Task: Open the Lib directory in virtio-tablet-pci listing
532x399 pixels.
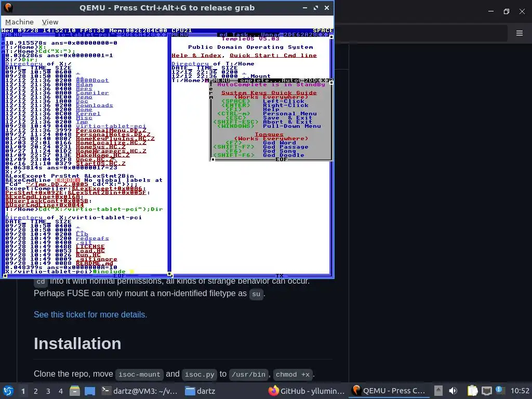Action: pos(82,234)
